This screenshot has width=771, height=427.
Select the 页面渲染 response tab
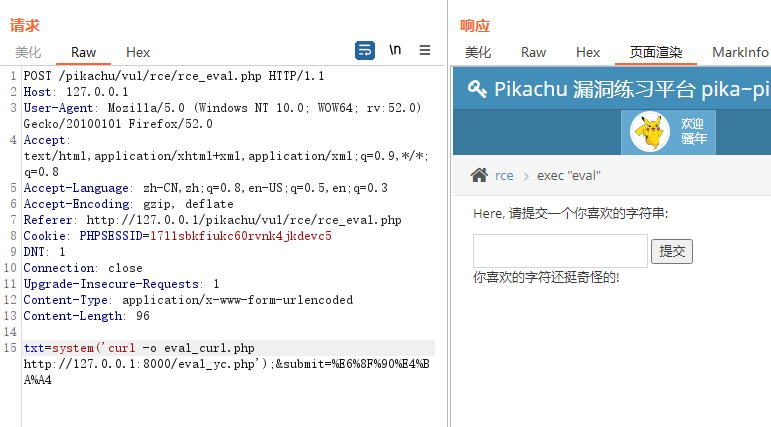(655, 52)
